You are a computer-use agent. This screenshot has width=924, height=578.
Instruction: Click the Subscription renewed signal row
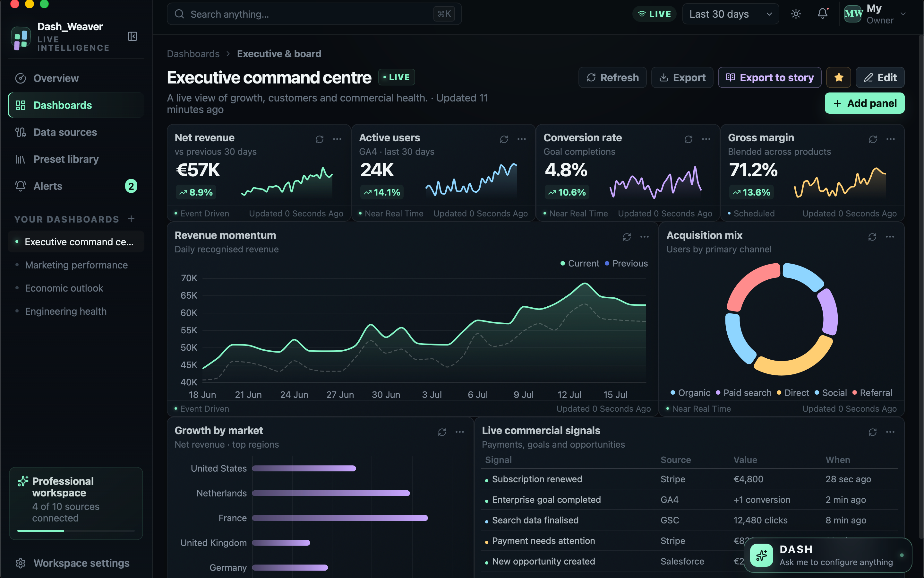coord(689,479)
